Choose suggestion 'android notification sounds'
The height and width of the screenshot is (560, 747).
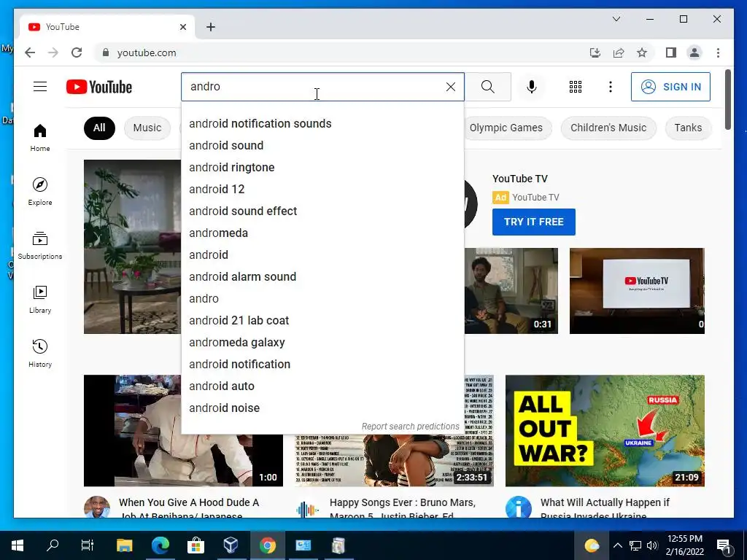(322, 124)
